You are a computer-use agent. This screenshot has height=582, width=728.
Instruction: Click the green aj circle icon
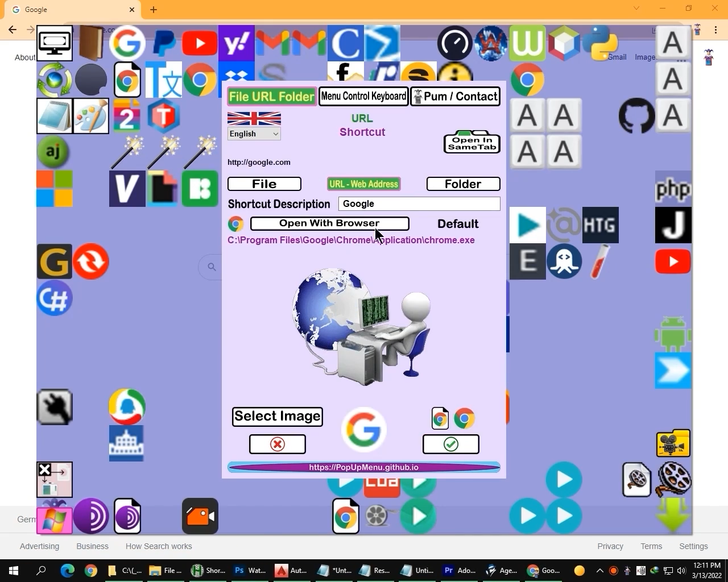[x=55, y=152]
